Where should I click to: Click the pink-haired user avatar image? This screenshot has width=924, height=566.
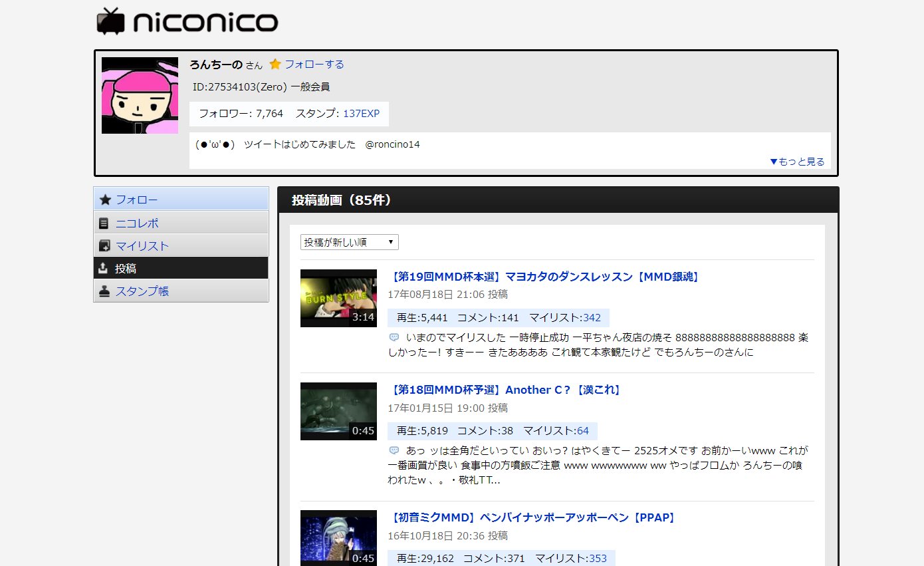click(x=140, y=95)
